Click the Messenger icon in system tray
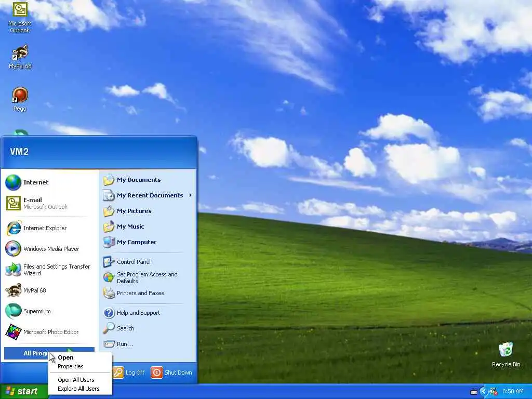This screenshot has height=399, width=532. 494,392
